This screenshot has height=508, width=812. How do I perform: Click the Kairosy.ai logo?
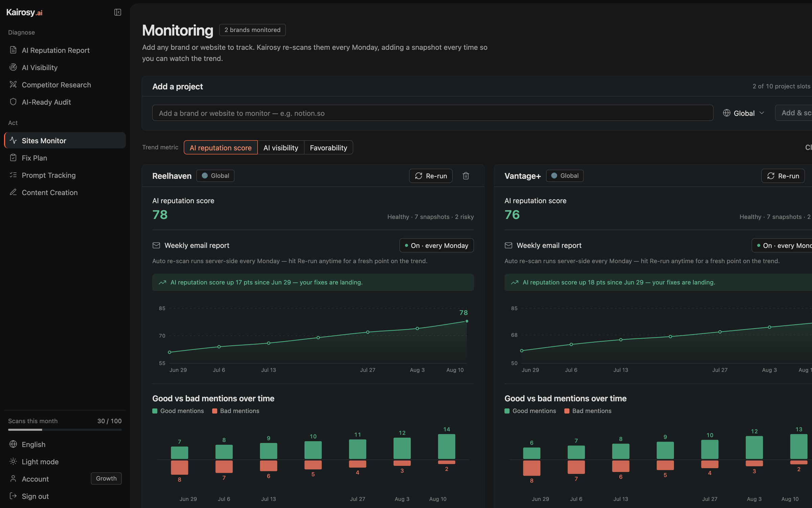coord(24,13)
